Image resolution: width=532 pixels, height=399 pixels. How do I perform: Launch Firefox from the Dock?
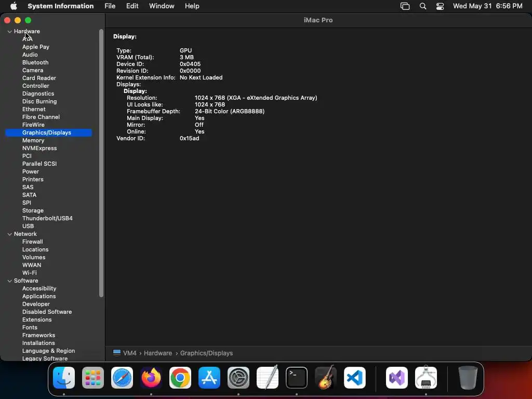(x=151, y=378)
